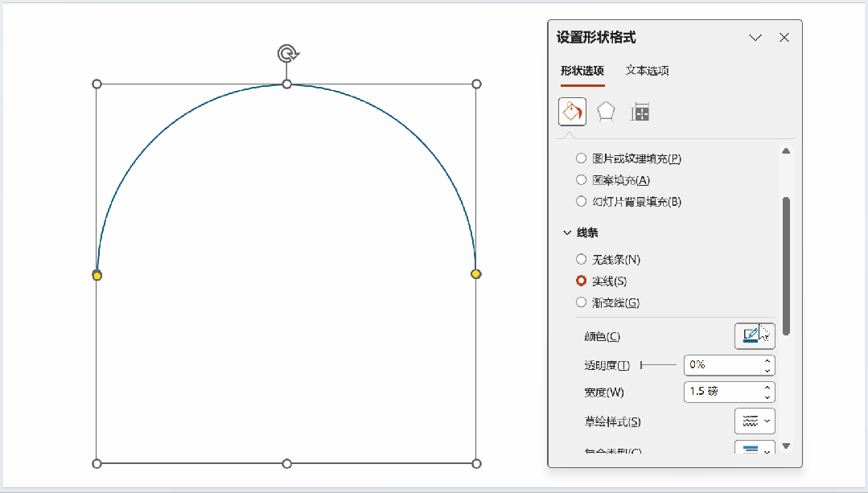Decrease the 宽度 value with down arrow
Viewport: 868px width, 493px height.
[767, 396]
